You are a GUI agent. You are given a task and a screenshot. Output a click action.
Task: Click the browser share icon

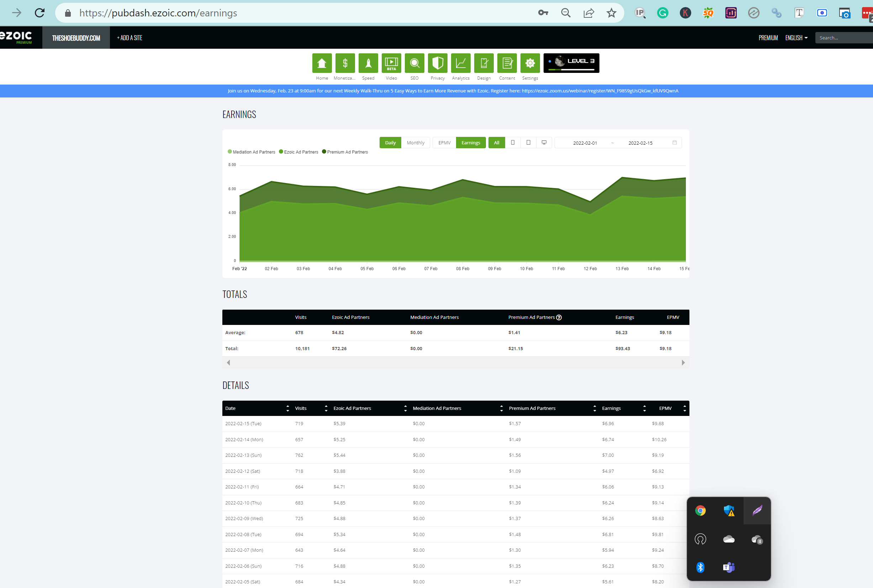(589, 13)
